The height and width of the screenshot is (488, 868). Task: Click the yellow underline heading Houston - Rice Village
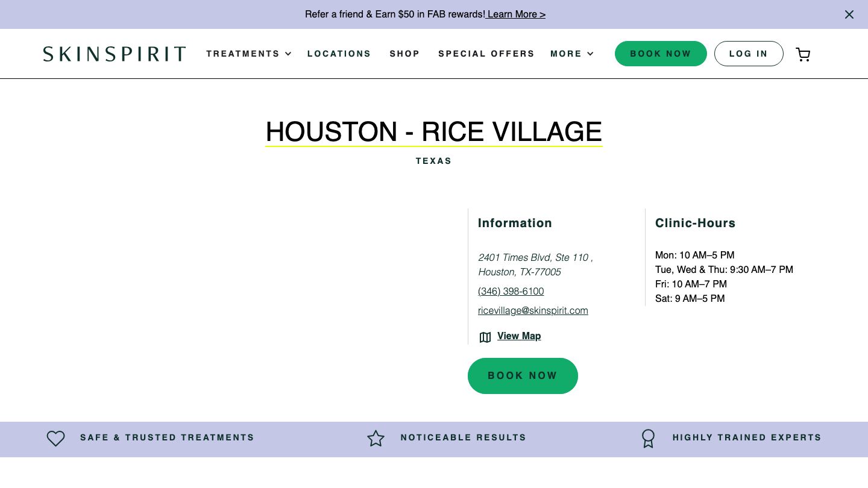433,132
